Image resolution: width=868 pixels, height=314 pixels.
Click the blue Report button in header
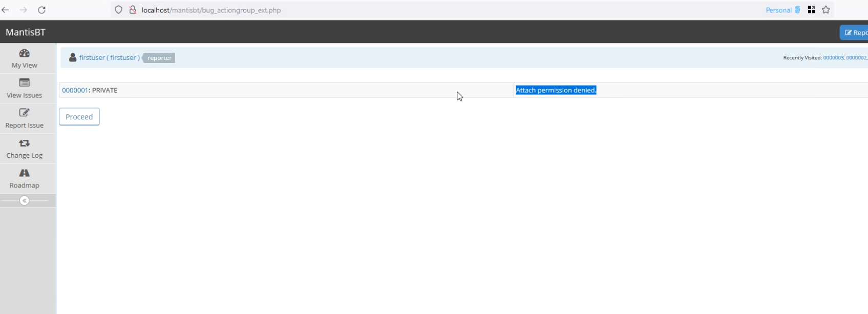click(x=854, y=32)
